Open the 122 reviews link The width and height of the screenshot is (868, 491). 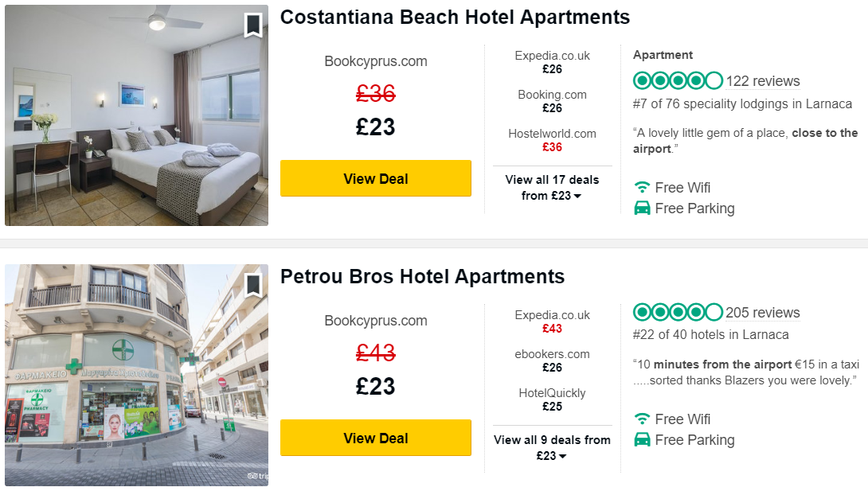pyautogui.click(x=763, y=81)
